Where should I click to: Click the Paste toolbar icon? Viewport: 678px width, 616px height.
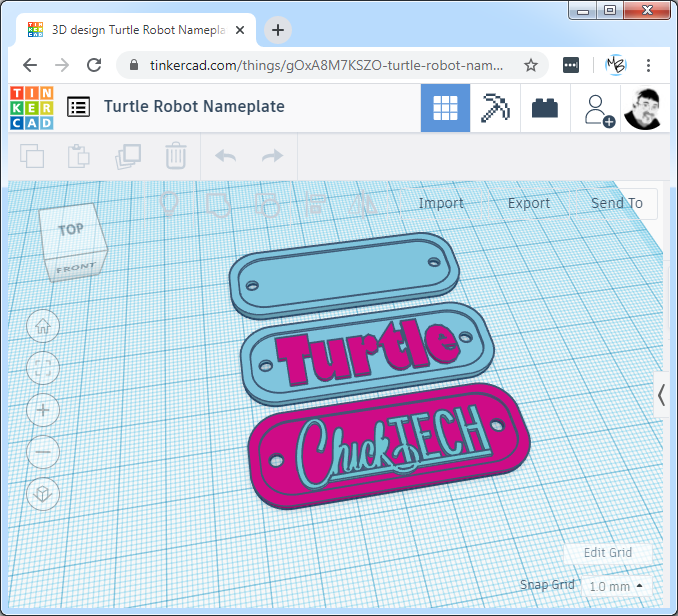tap(79, 156)
